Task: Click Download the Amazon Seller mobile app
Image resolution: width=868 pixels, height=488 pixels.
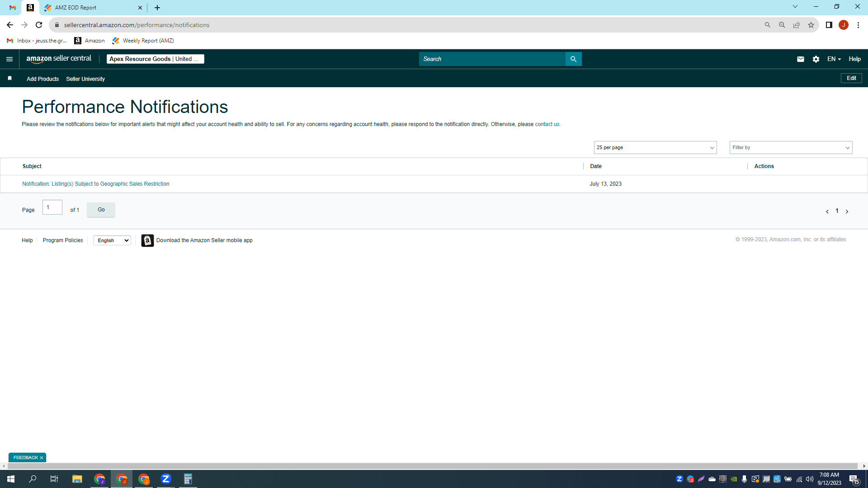Action: pos(204,240)
